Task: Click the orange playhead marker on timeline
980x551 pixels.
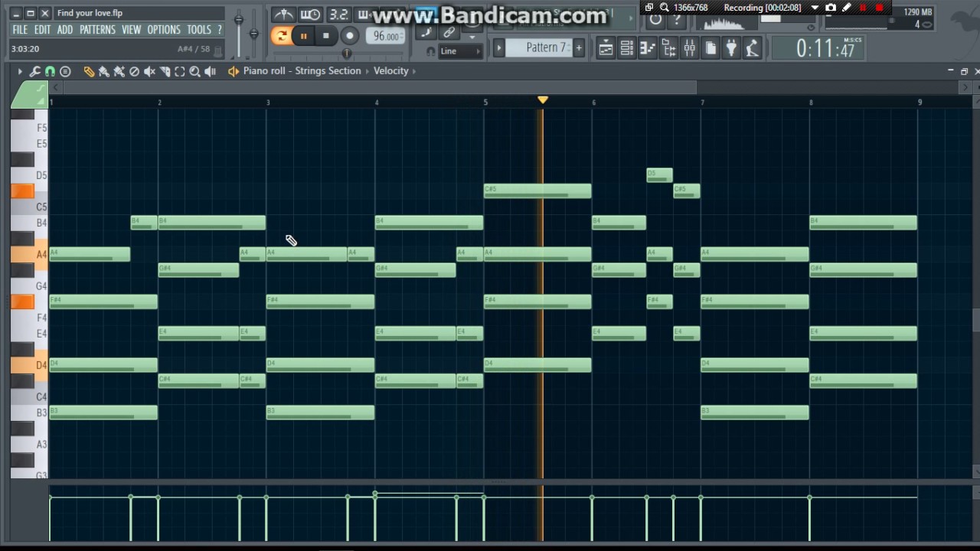Action: [543, 100]
